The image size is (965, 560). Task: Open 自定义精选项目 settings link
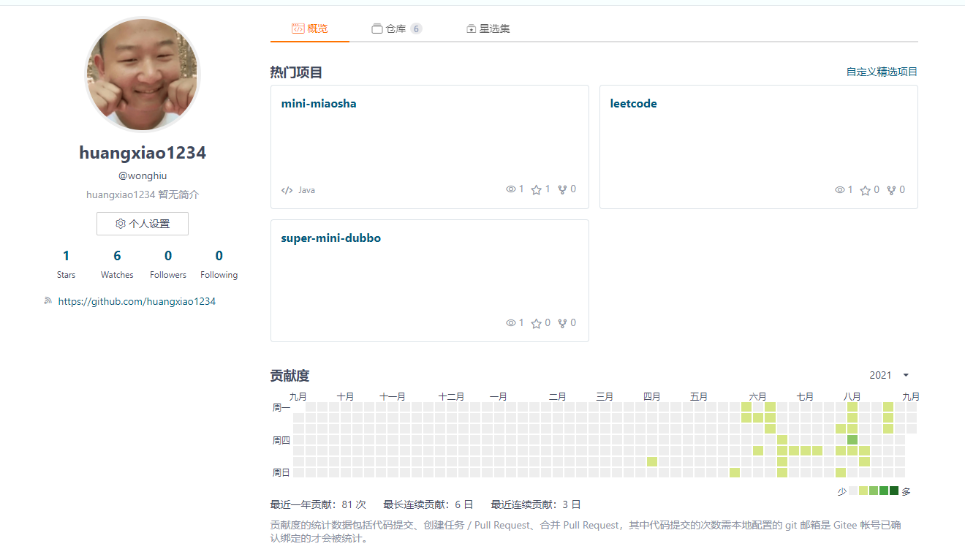881,71
